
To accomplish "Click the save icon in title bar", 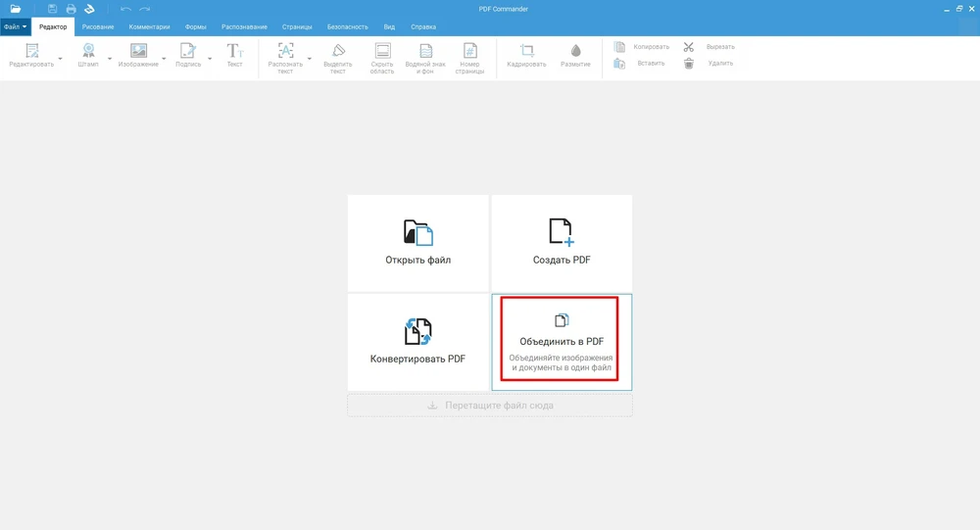I will [x=53, y=9].
